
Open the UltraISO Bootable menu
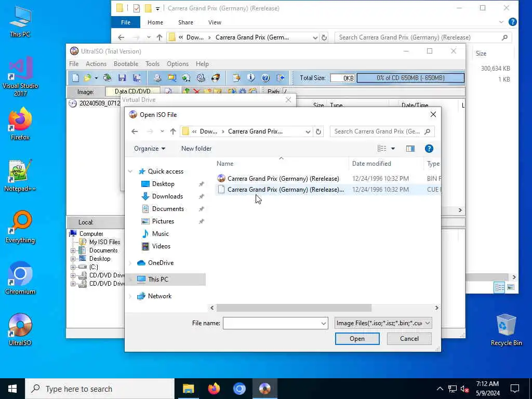pos(126,64)
